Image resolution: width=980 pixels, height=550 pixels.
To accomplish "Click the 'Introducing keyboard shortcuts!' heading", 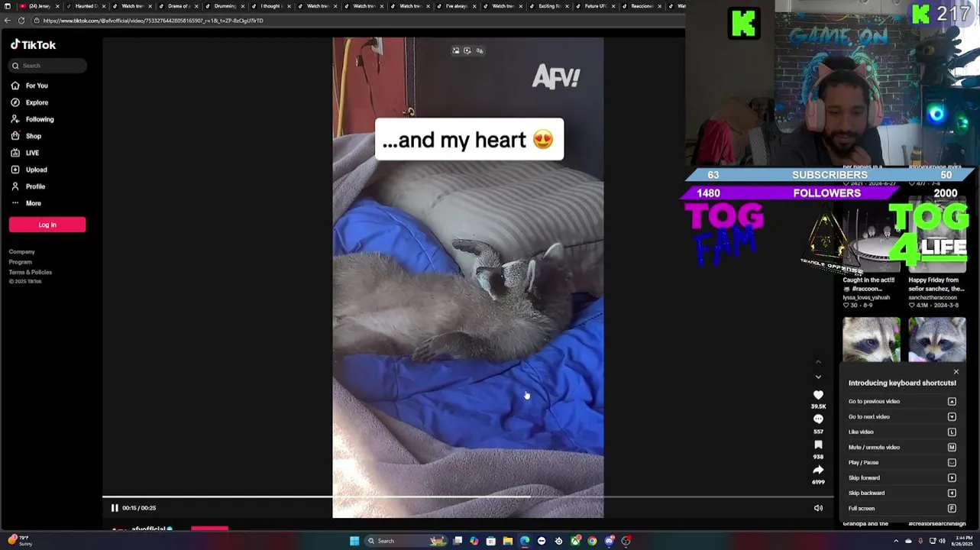I will tap(902, 383).
